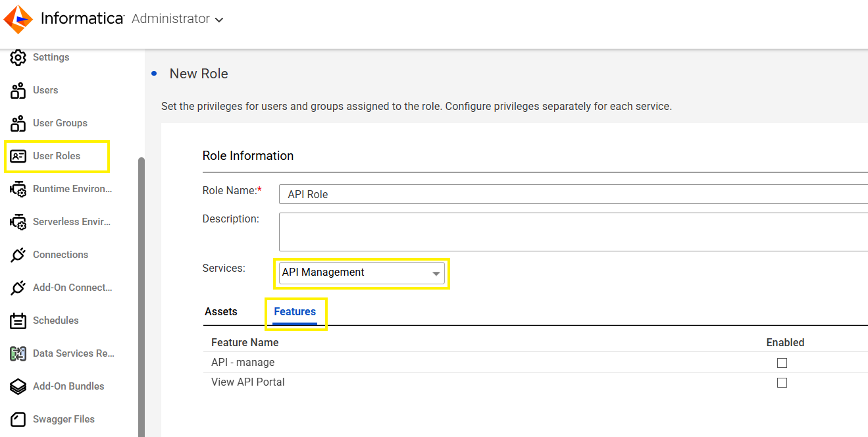
Task: Click the Connections plug icon
Action: (18, 255)
